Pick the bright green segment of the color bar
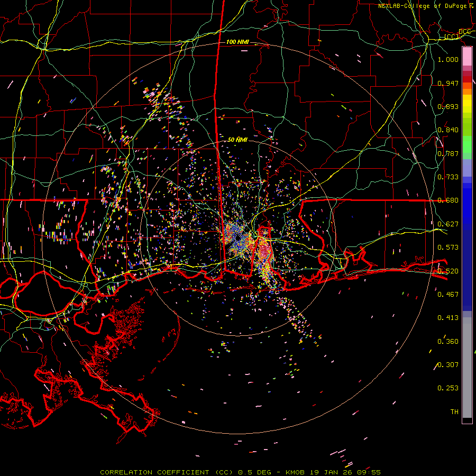Image resolution: width=476 pixels, height=476 pixels. (467, 144)
